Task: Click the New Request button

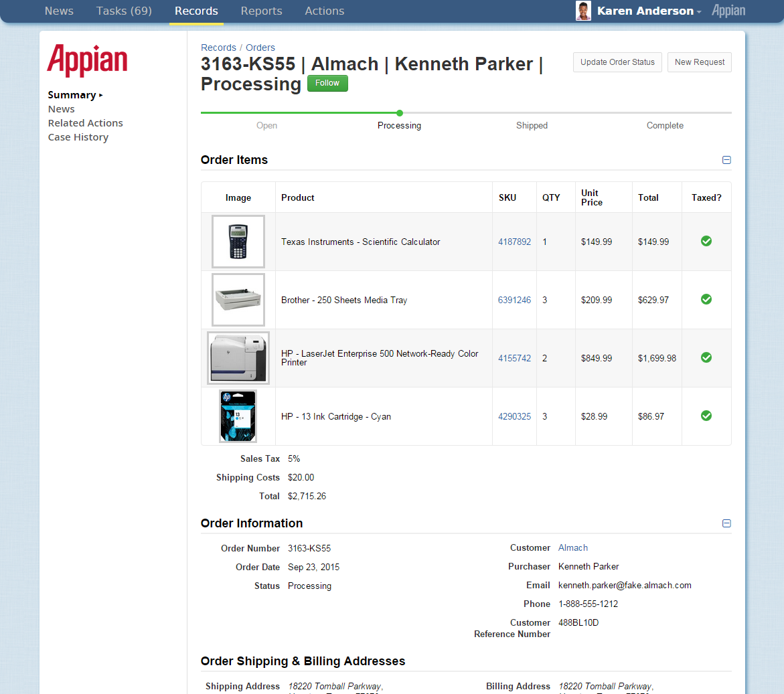Action: click(x=700, y=62)
